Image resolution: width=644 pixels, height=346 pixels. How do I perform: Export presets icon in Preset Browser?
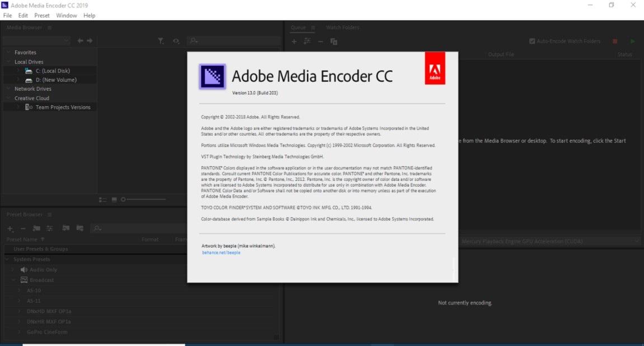click(x=79, y=228)
